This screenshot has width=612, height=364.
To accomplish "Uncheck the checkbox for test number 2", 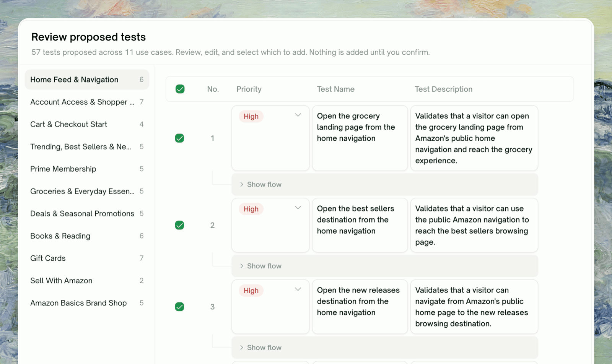I will click(x=179, y=225).
